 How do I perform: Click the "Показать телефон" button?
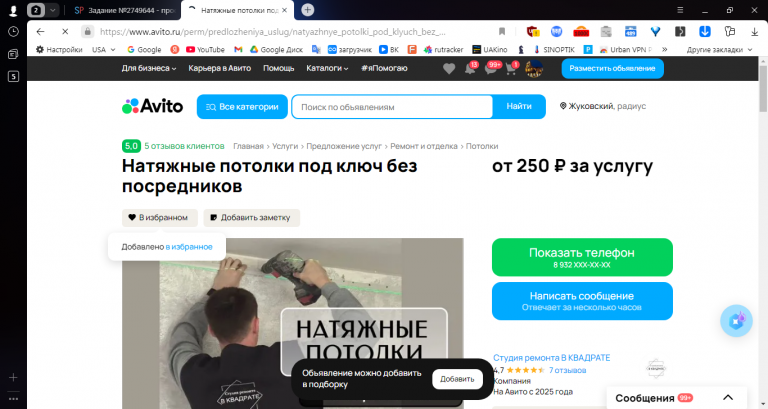click(x=582, y=257)
